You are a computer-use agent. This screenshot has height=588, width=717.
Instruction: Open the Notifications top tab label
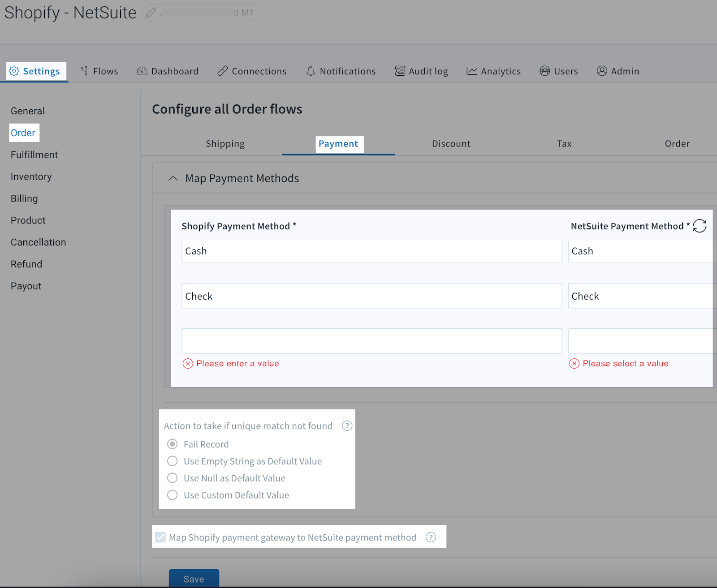[348, 71]
